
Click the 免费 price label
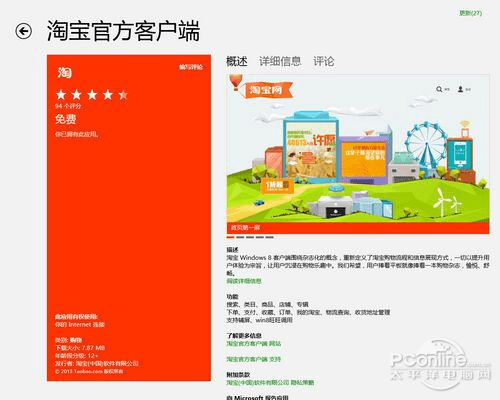[x=66, y=119]
